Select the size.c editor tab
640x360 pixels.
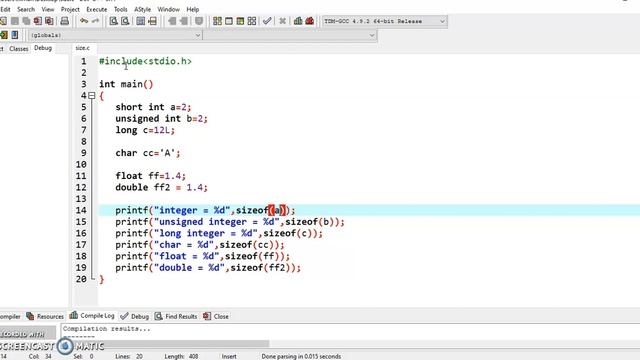[83, 48]
